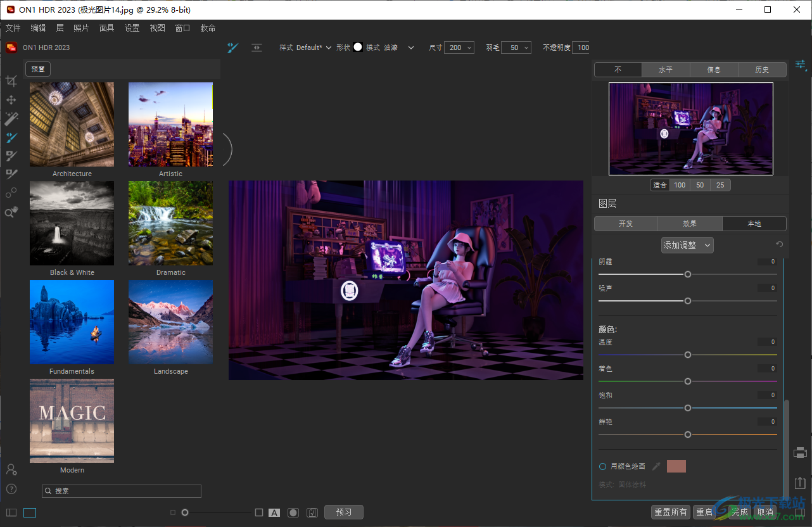The width and height of the screenshot is (812, 527).
Task: Select the Move tool icon
Action: tap(11, 99)
